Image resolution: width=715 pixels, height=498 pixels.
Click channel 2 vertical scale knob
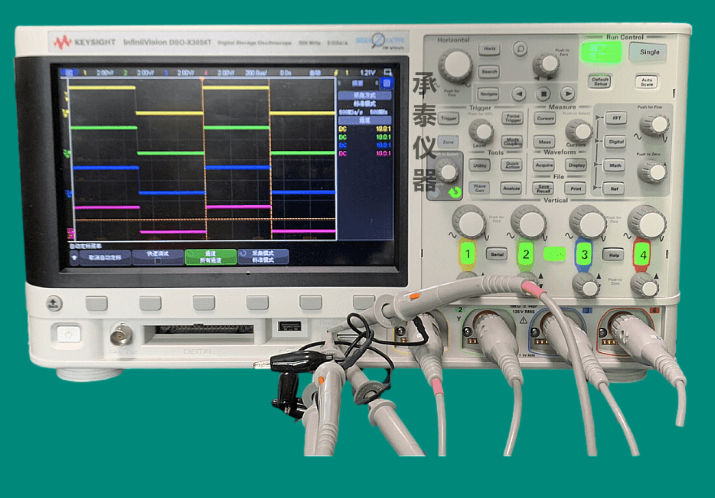(x=528, y=222)
